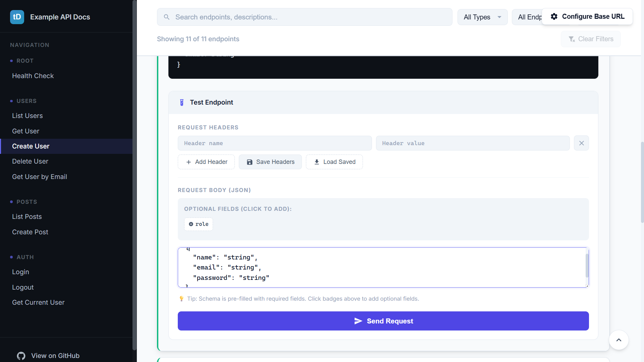Viewport: 644px width, 362px height.
Task: Click the Clear Filters funnel icon
Action: tap(572, 39)
